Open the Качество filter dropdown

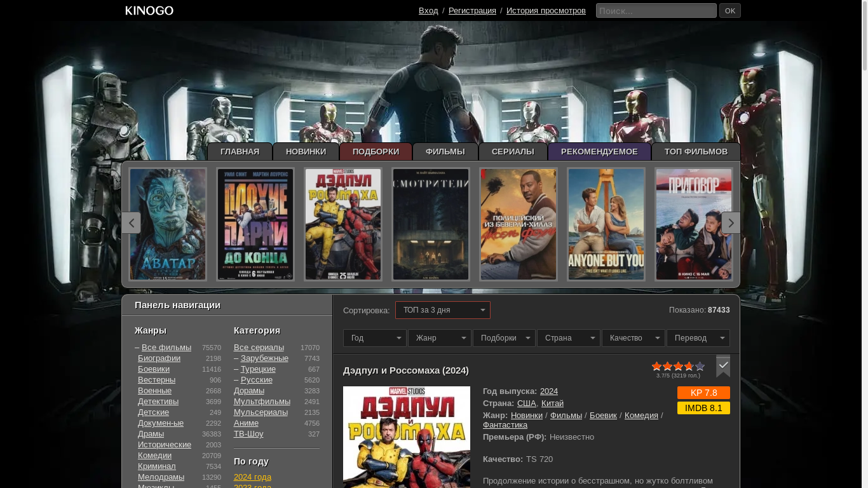634,338
